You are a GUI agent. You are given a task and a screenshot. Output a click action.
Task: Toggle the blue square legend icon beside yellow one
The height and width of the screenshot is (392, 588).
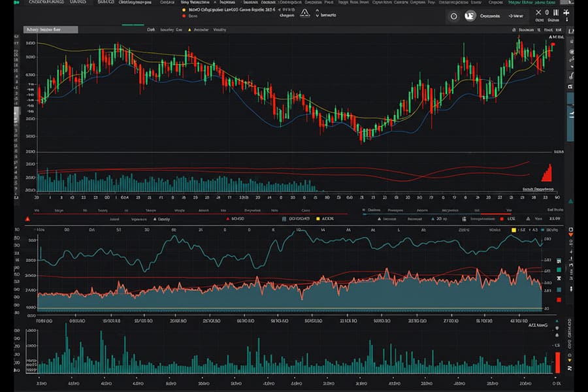tap(284, 219)
